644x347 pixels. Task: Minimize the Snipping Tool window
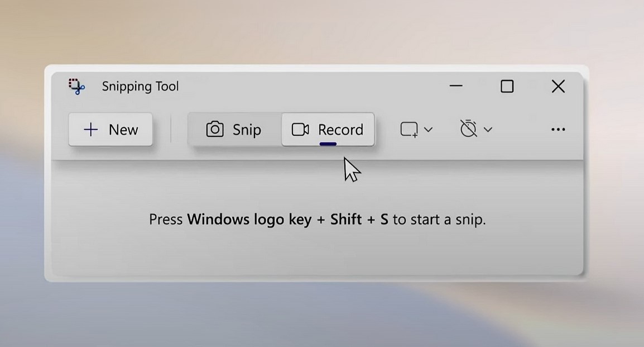tap(456, 86)
